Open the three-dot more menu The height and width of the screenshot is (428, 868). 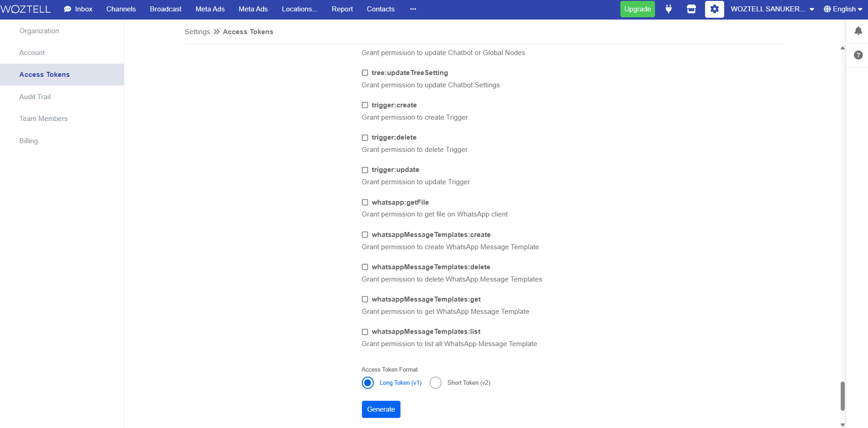click(413, 9)
